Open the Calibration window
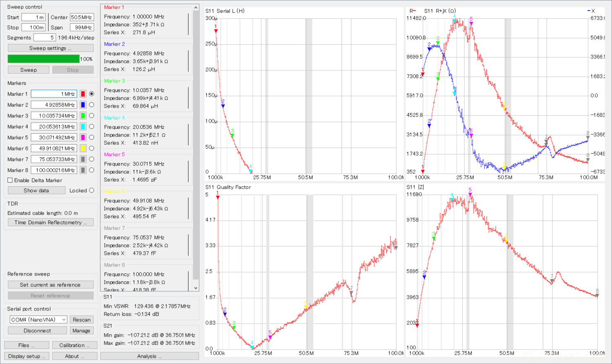 [x=75, y=345]
